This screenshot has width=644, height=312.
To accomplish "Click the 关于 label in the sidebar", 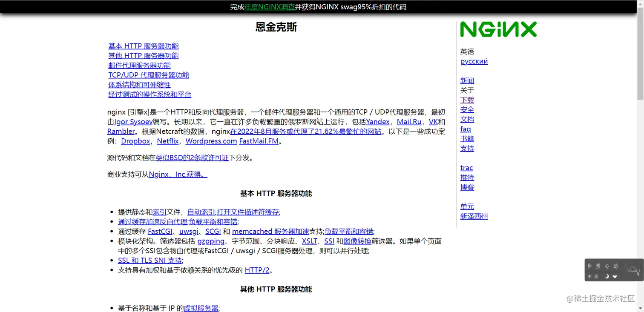I will 467,90.
